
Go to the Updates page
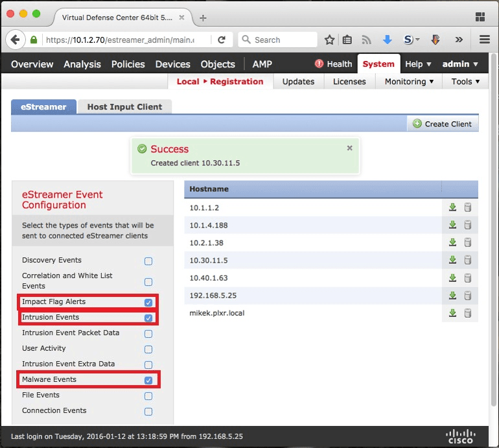click(298, 82)
